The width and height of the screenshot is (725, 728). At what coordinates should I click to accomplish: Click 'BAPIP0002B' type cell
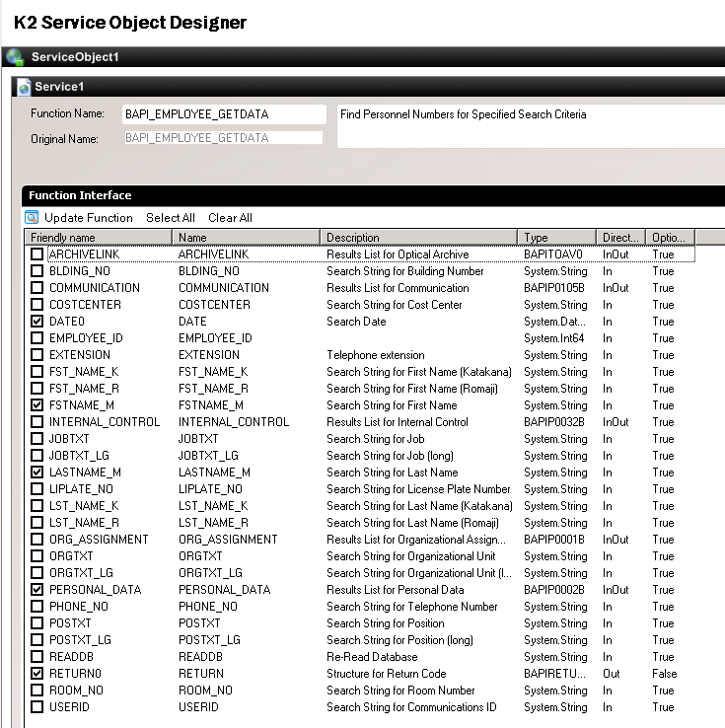[553, 590]
